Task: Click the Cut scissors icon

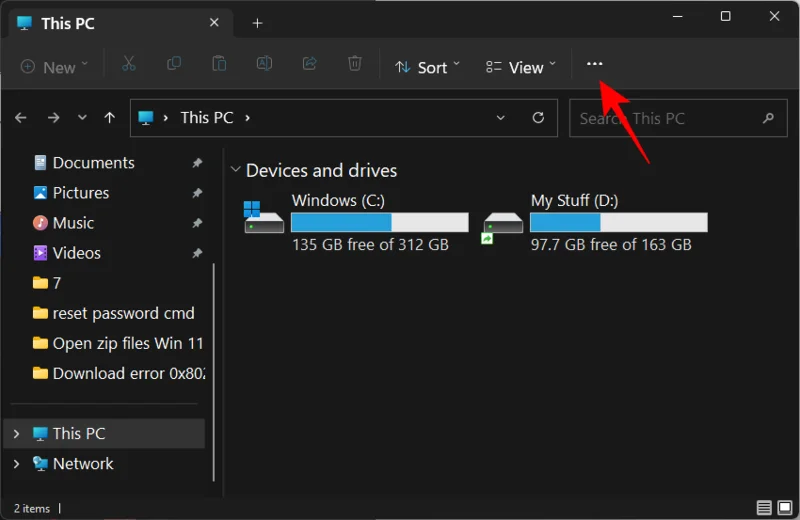Action: [x=129, y=64]
